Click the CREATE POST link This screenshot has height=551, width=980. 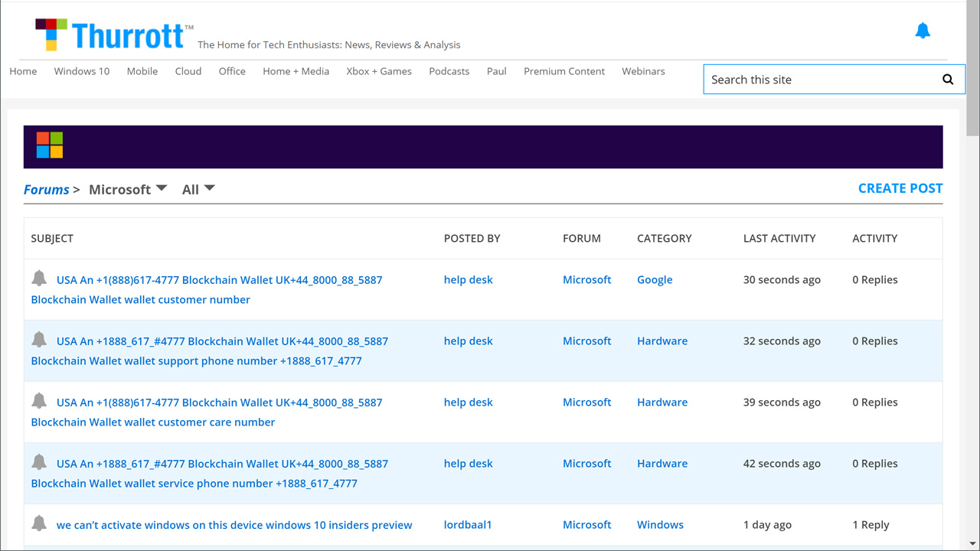(900, 188)
